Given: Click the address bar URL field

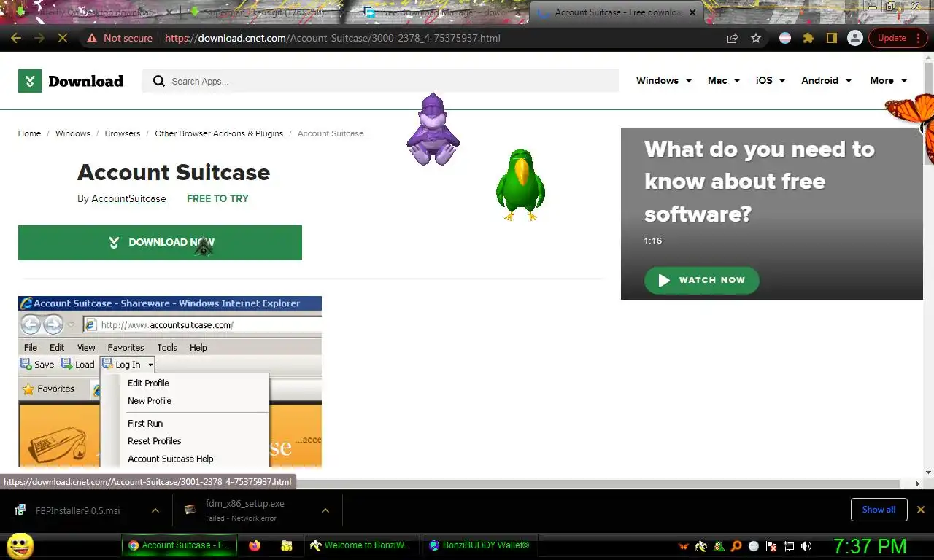Looking at the screenshot, I should point(438,38).
